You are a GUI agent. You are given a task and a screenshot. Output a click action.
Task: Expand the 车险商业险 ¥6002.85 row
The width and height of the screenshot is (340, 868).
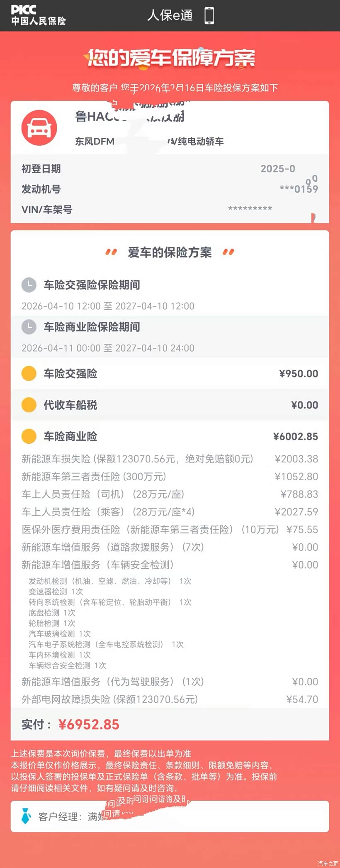click(170, 436)
